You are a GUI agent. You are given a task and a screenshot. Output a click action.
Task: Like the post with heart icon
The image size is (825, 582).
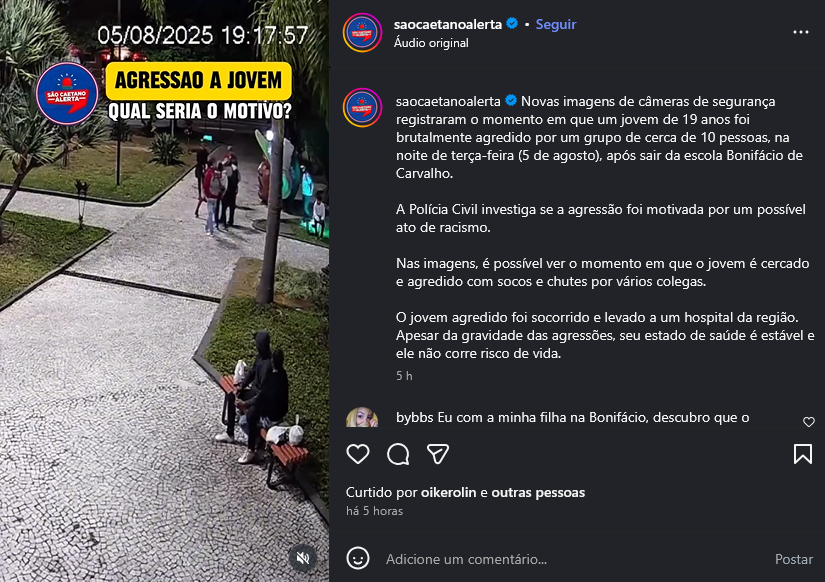click(358, 454)
